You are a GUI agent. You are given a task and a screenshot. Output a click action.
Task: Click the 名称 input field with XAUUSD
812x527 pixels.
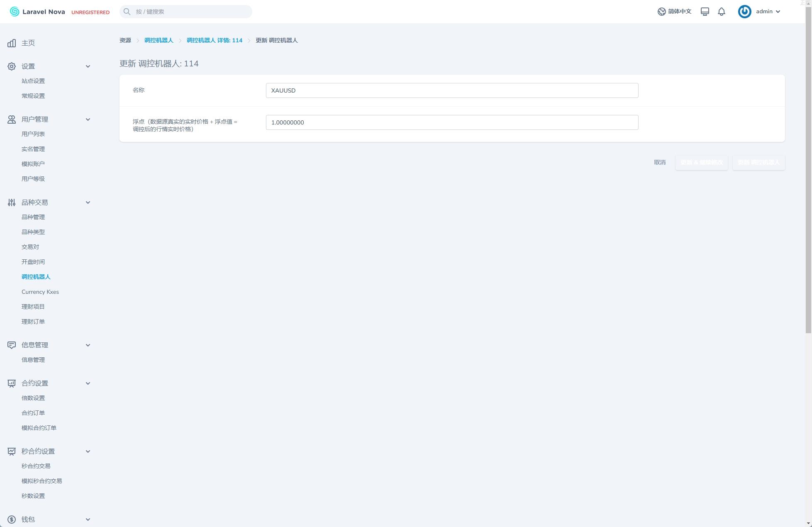tap(452, 90)
